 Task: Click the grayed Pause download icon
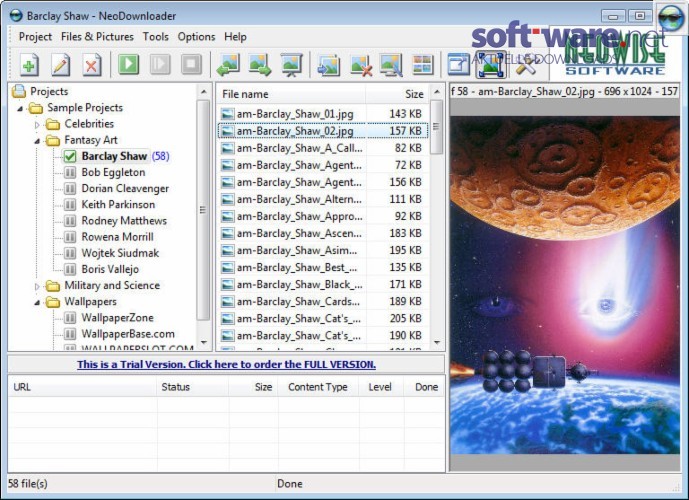pyautogui.click(x=160, y=64)
